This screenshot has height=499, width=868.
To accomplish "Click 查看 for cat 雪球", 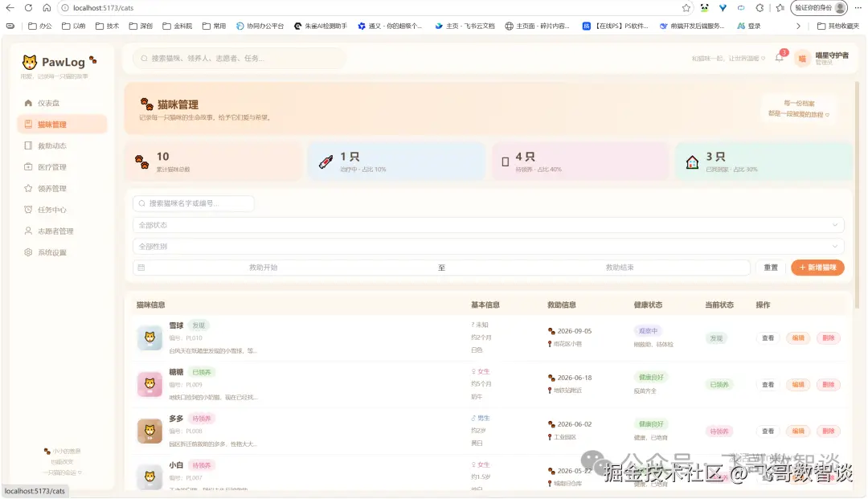I will tap(768, 338).
